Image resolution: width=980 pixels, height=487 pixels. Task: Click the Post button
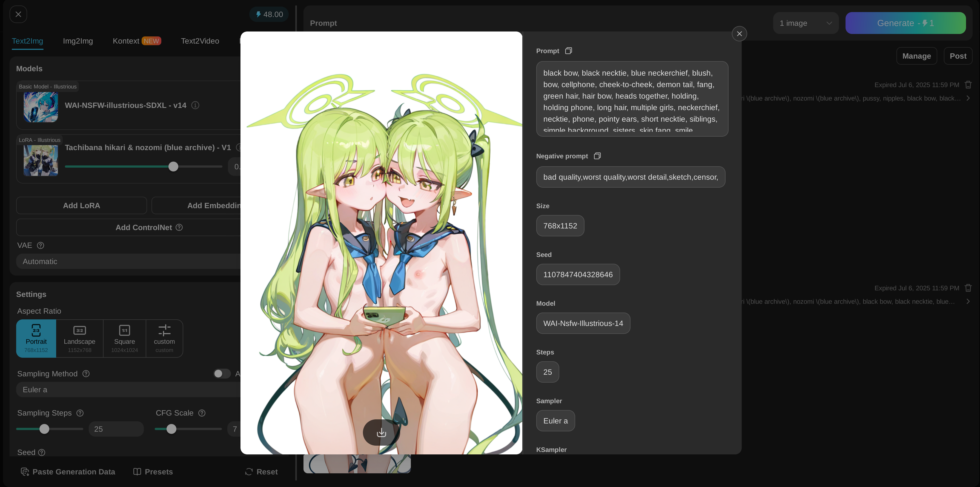point(958,56)
